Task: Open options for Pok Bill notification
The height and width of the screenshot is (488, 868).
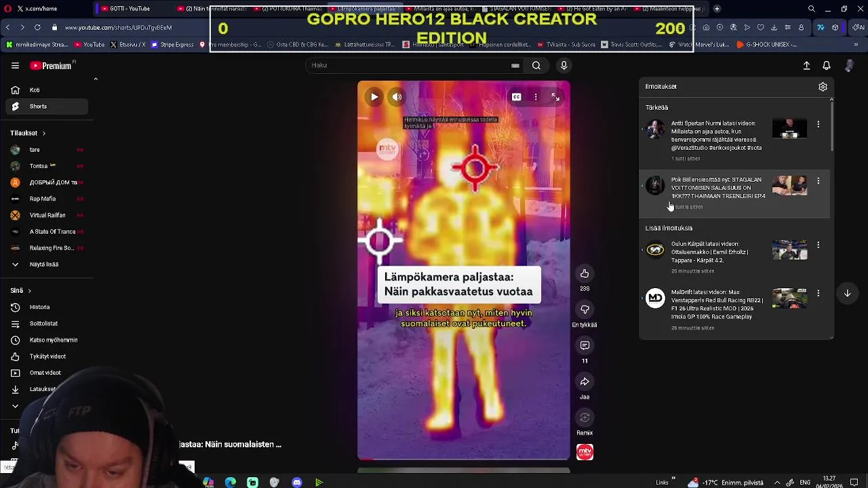Action: (x=818, y=181)
